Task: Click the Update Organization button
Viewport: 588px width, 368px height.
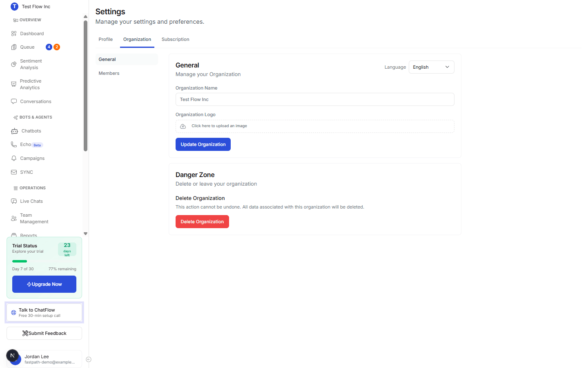Action: tap(203, 144)
